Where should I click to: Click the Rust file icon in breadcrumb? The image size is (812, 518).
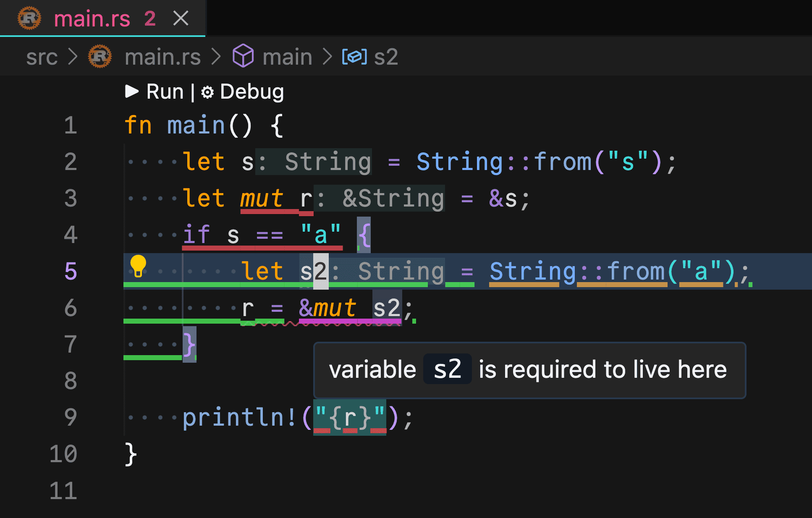[x=100, y=56]
